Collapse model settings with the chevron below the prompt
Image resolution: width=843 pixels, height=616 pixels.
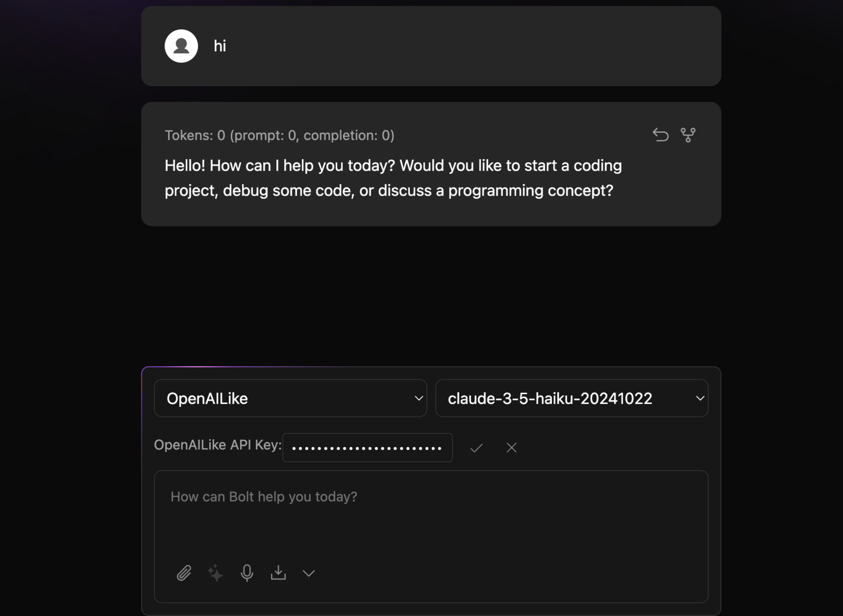pos(309,573)
